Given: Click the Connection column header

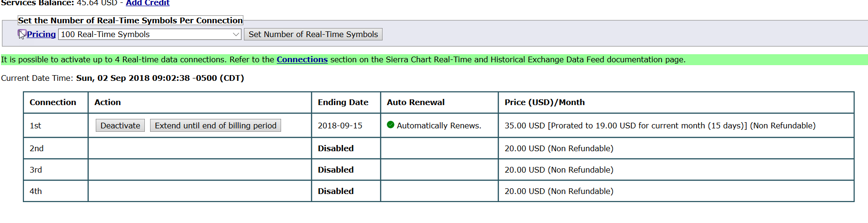Looking at the screenshot, I should pyautogui.click(x=53, y=102).
